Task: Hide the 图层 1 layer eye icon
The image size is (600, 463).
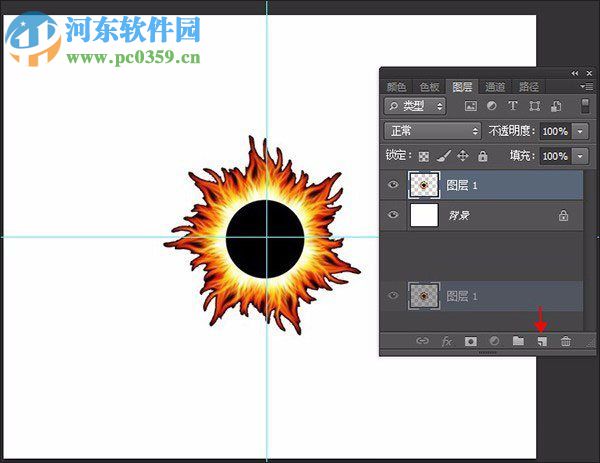Action: (x=393, y=185)
